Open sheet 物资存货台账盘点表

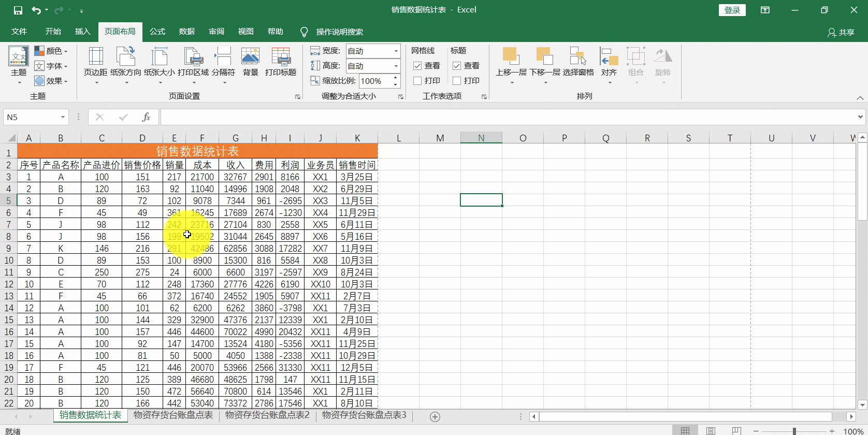(173, 415)
